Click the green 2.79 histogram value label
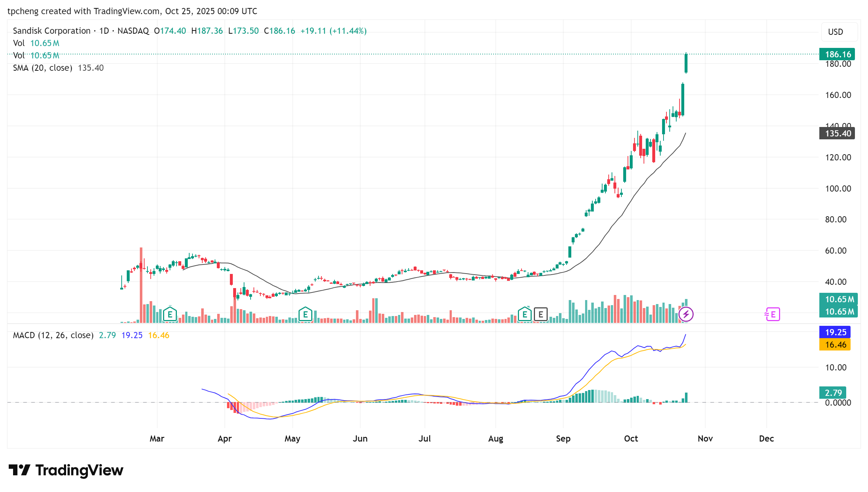 [833, 393]
